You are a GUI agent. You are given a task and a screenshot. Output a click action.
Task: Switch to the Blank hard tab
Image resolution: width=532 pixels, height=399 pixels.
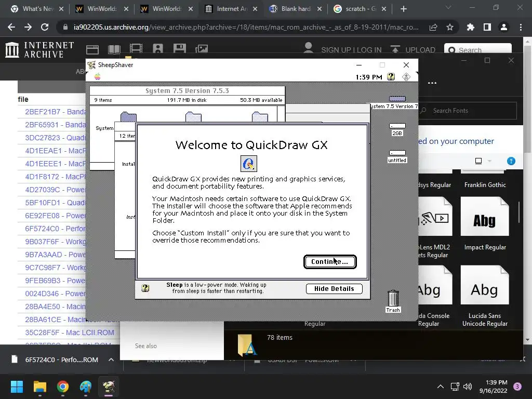point(296,9)
